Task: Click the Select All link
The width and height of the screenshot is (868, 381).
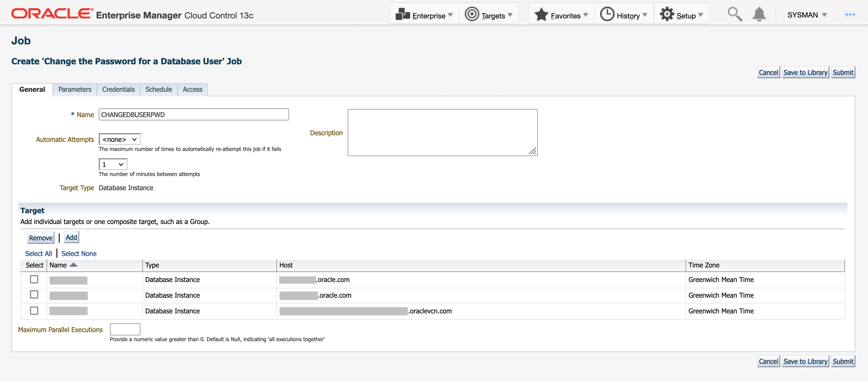Action: coord(38,254)
